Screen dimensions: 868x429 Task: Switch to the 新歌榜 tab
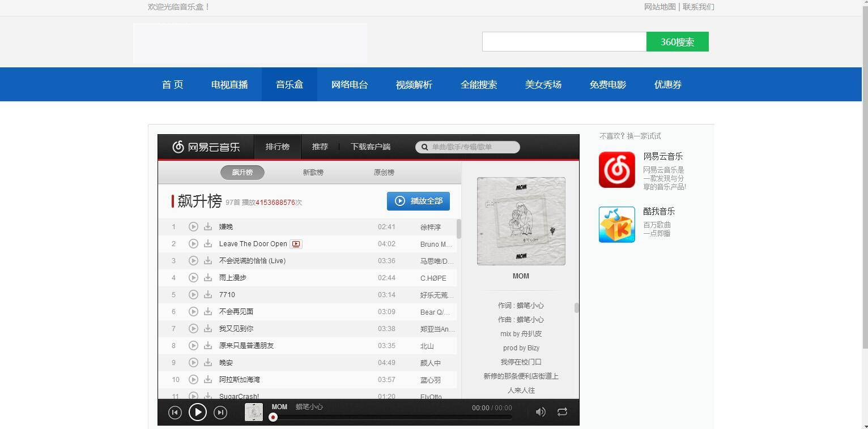[313, 172]
